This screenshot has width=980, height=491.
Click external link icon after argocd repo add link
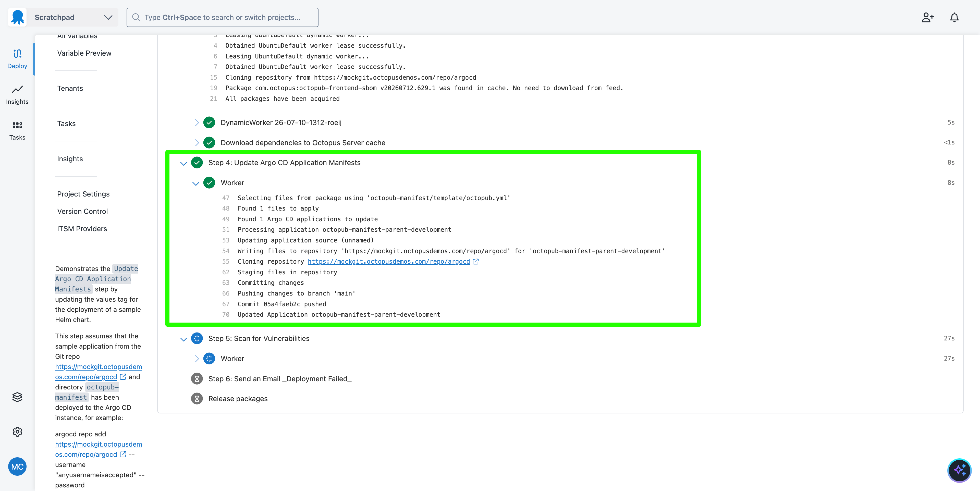point(123,454)
